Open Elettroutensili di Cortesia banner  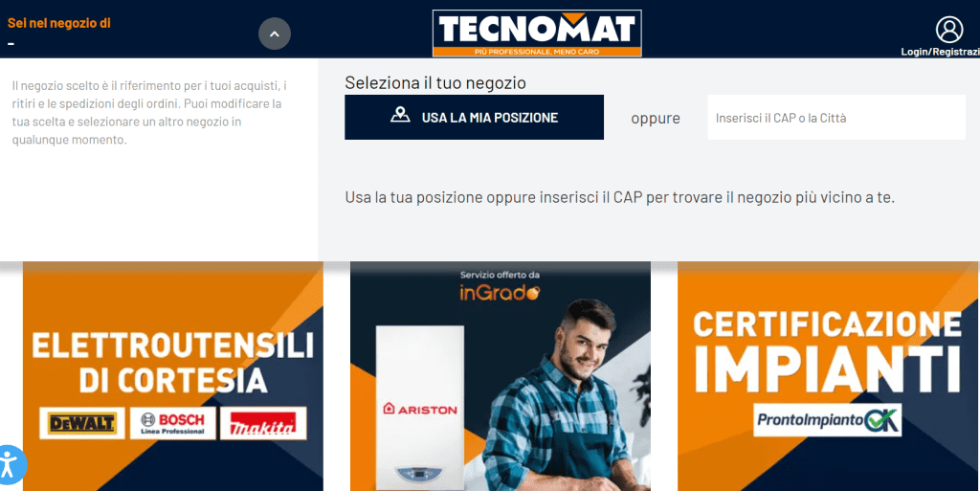pyautogui.click(x=173, y=376)
